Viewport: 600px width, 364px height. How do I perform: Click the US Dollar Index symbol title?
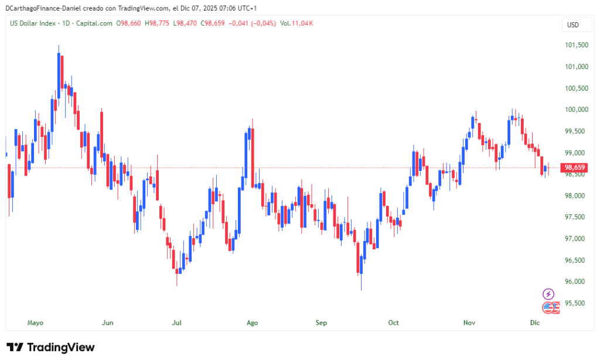click(x=33, y=23)
